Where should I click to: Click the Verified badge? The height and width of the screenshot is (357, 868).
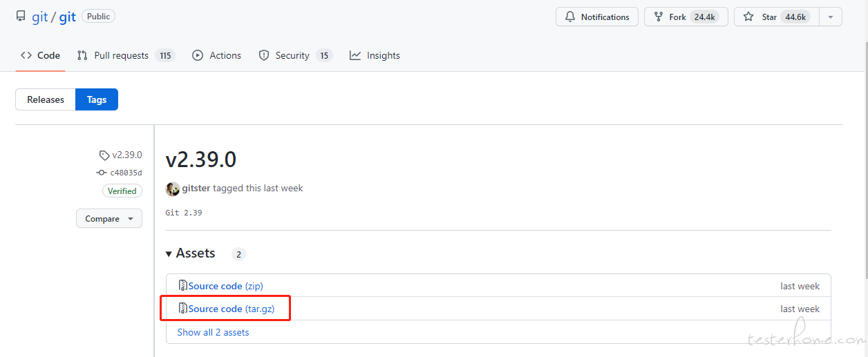pyautogui.click(x=122, y=191)
